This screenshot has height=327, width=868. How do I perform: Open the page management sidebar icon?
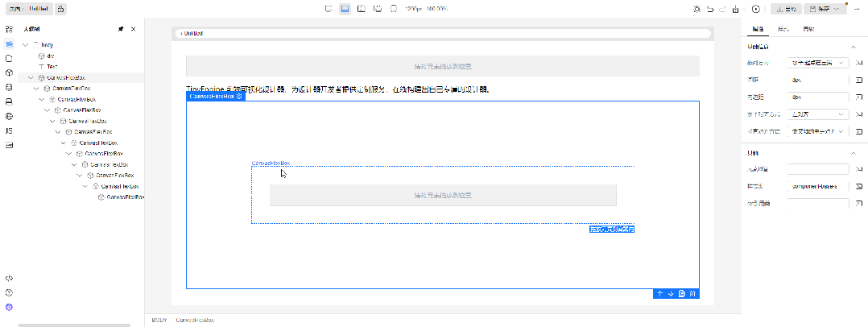point(9,58)
